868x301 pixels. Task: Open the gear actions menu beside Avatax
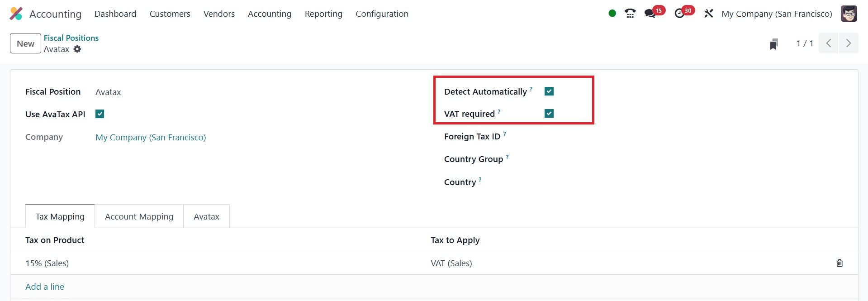77,49
